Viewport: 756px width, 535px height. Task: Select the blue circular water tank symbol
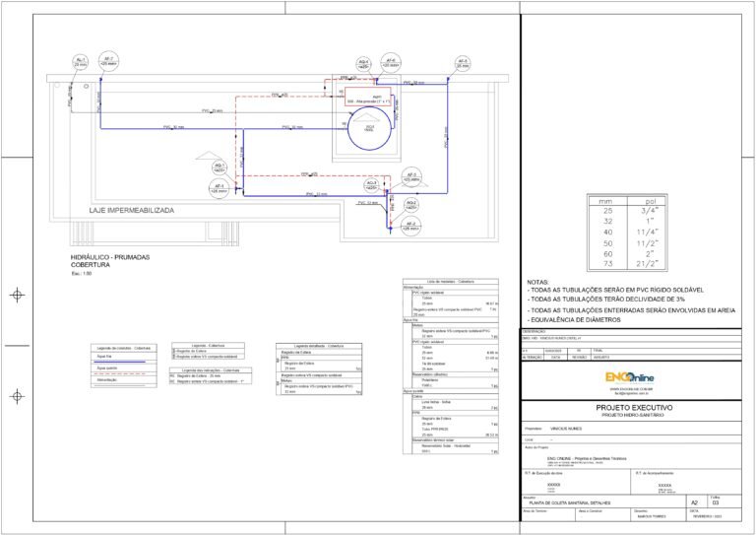369,127
